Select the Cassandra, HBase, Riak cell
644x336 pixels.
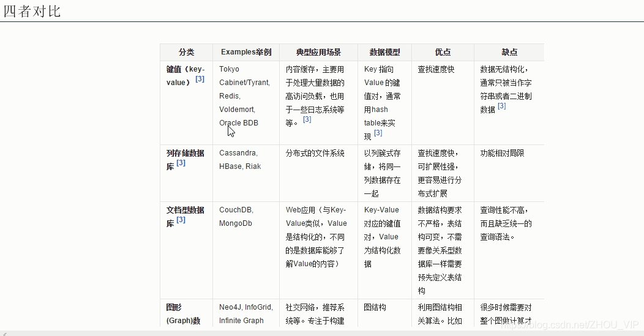pos(246,173)
